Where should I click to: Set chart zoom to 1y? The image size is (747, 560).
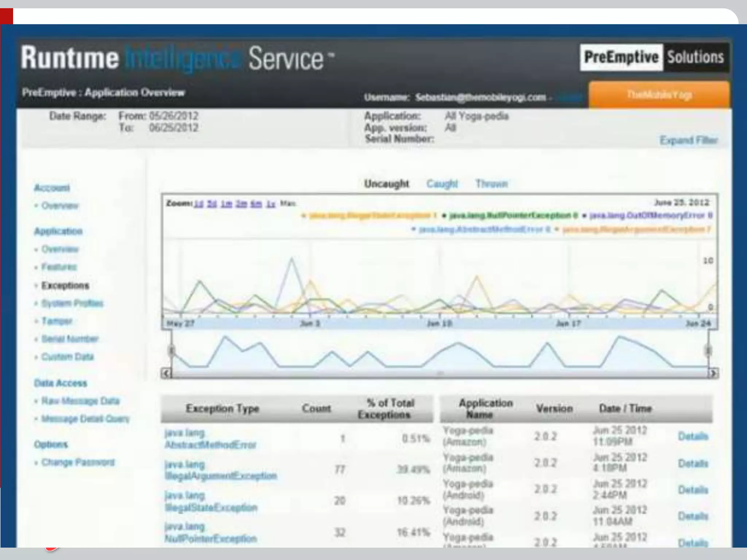pyautogui.click(x=270, y=204)
